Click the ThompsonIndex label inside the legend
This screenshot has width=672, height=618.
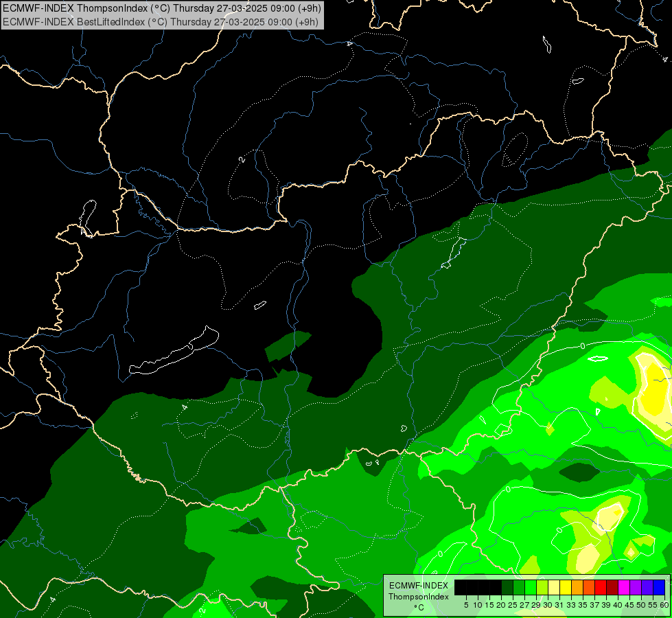[419, 597]
